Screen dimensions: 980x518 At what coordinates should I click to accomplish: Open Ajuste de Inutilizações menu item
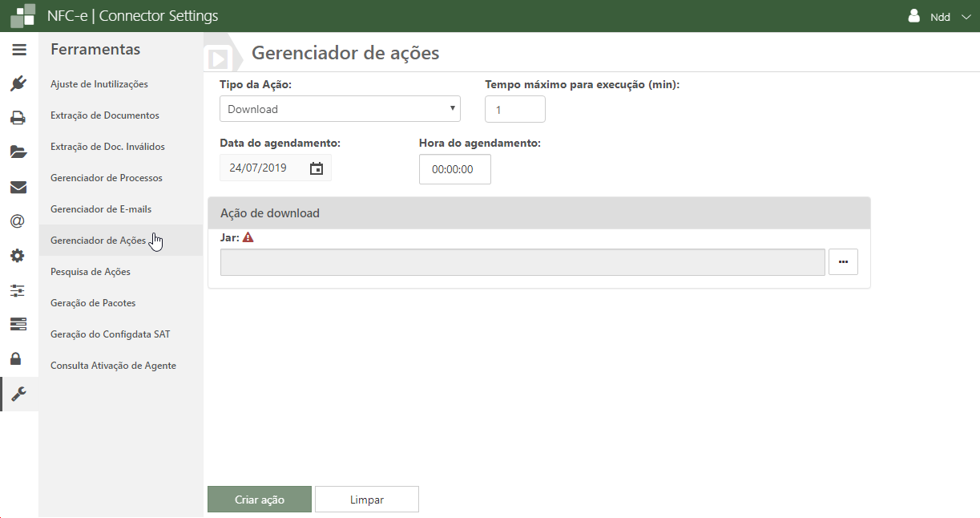tap(99, 84)
